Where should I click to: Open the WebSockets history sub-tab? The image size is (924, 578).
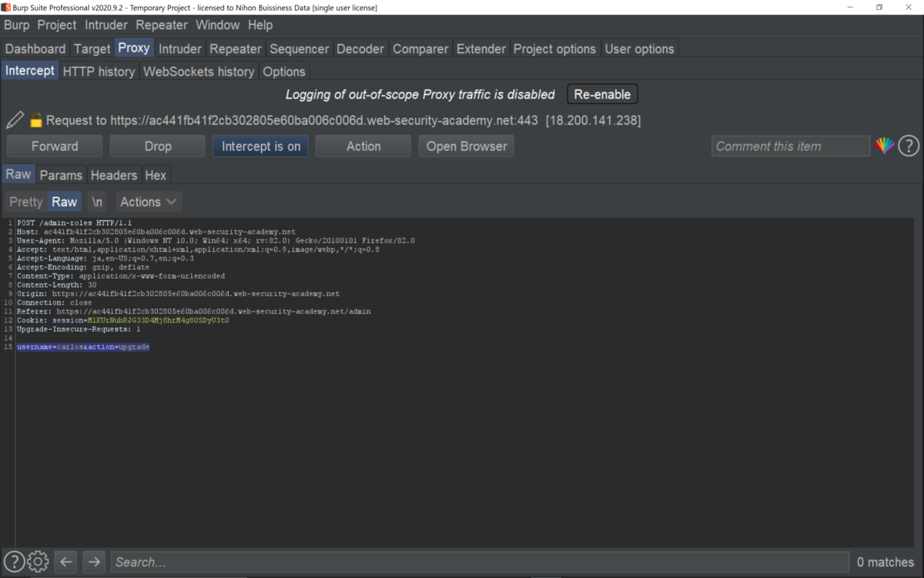click(x=199, y=72)
